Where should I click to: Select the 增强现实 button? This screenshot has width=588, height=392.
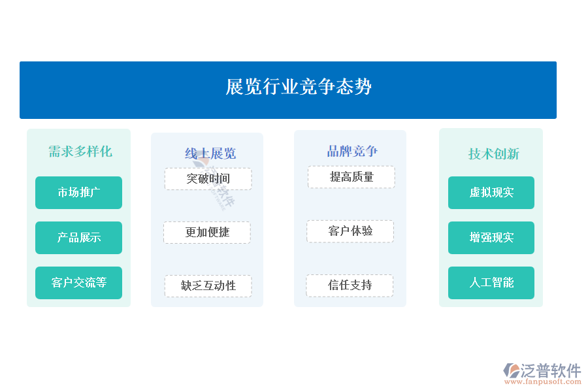(491, 238)
